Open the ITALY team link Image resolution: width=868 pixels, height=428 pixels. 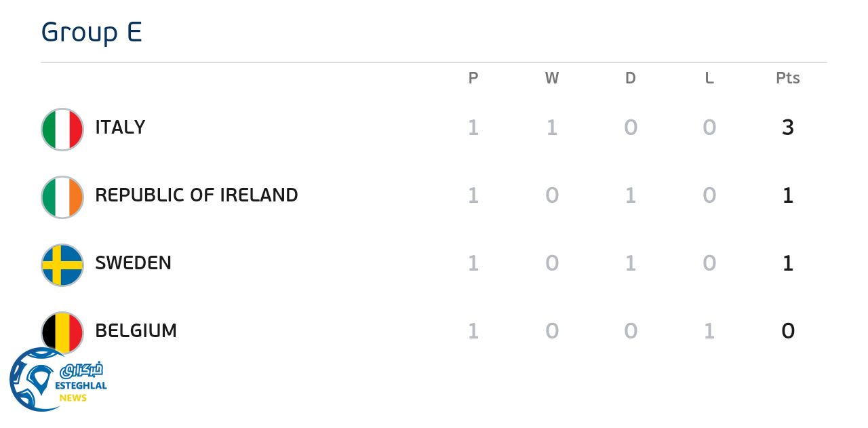120,128
